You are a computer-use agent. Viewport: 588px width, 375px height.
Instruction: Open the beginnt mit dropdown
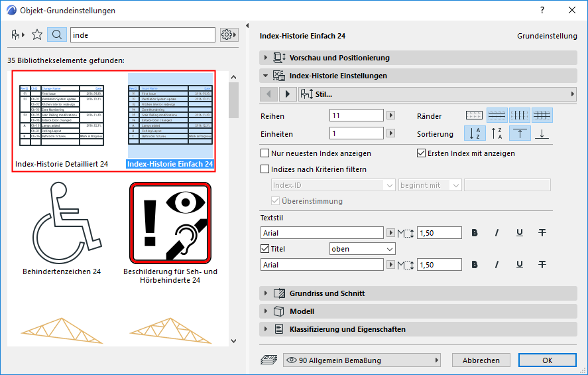click(x=430, y=185)
